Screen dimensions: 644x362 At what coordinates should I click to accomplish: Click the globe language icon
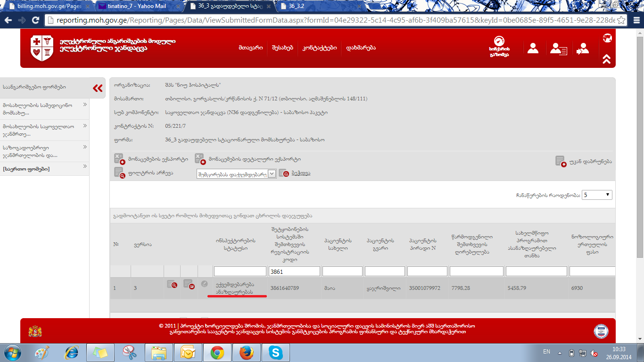(607, 38)
